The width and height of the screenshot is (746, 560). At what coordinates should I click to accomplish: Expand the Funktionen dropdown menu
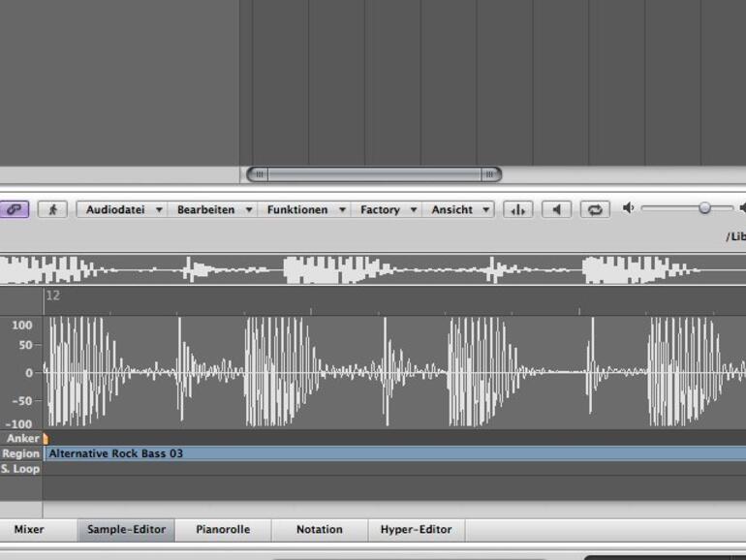click(x=306, y=209)
